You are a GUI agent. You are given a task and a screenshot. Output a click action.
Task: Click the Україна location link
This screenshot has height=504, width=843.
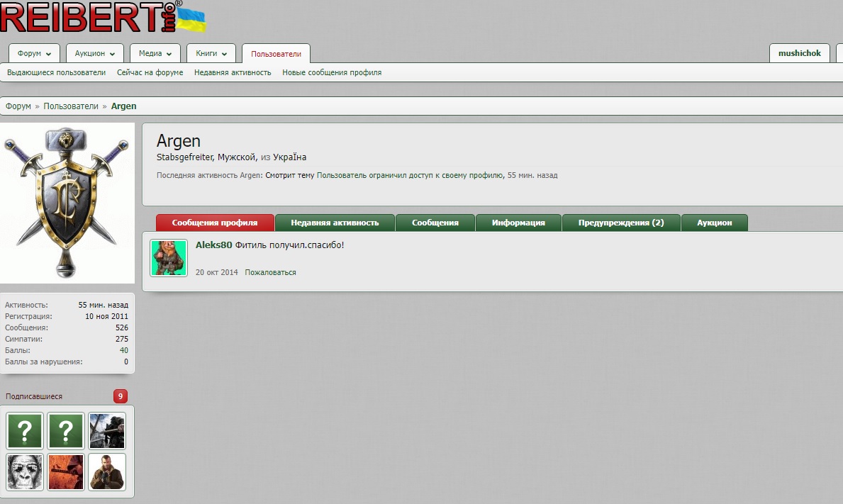[290, 157]
